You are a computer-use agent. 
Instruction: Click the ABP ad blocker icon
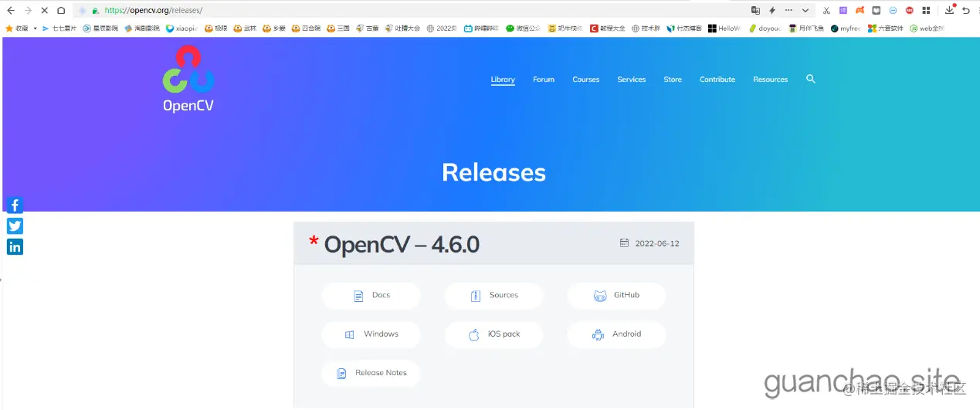(x=909, y=10)
